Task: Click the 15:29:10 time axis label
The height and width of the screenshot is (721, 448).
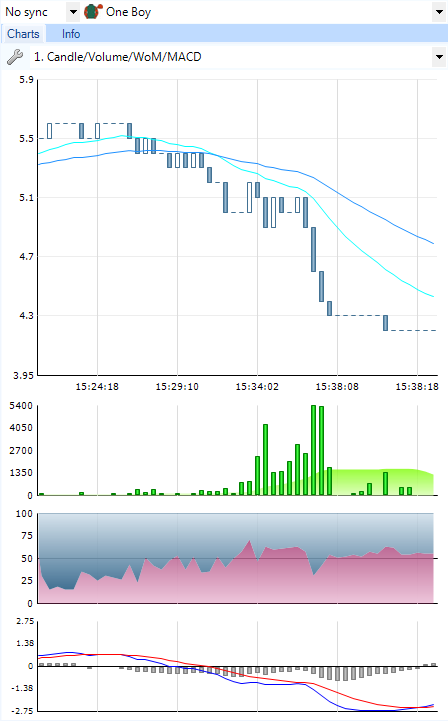Action: pyautogui.click(x=177, y=387)
